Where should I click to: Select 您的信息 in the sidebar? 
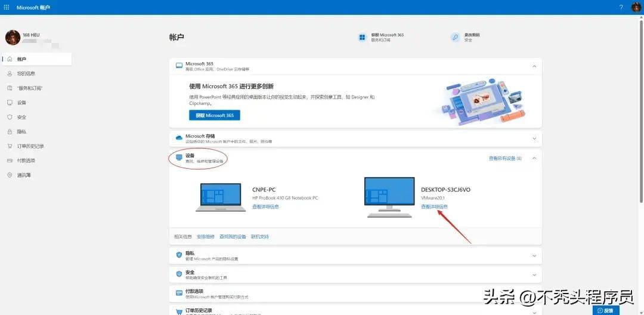26,73
